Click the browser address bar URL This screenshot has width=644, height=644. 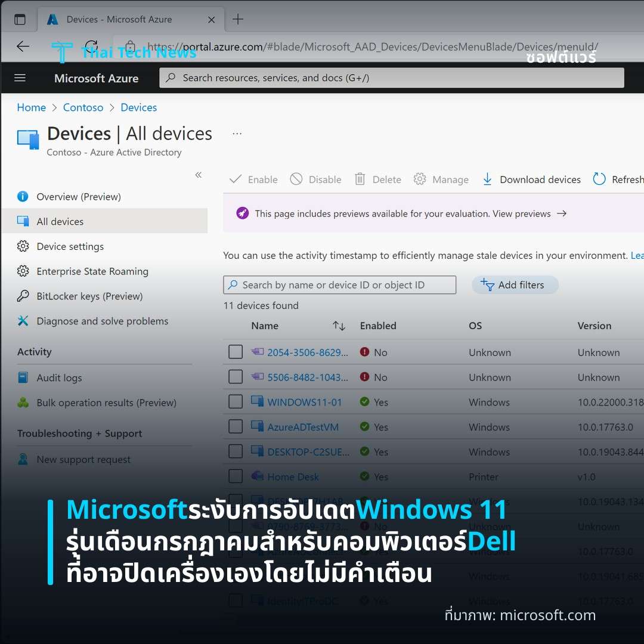point(373,47)
